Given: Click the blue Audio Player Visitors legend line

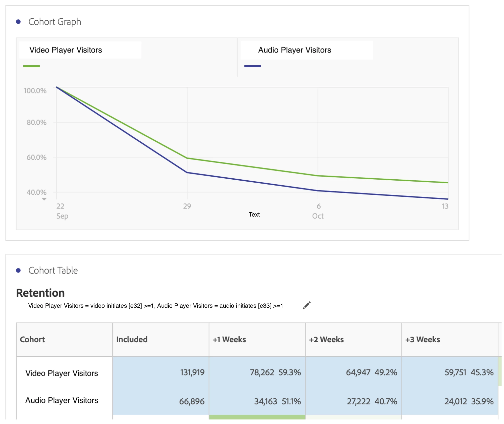Looking at the screenshot, I should point(252,66).
